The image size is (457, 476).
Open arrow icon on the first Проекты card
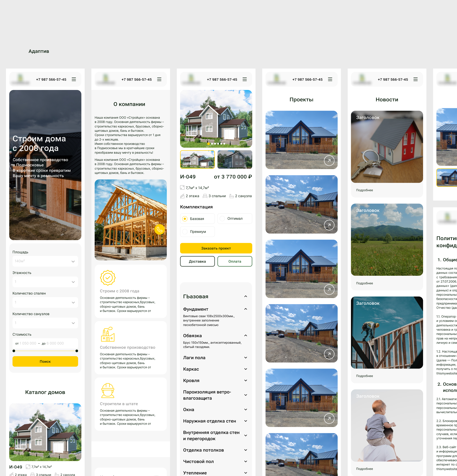pos(329,161)
